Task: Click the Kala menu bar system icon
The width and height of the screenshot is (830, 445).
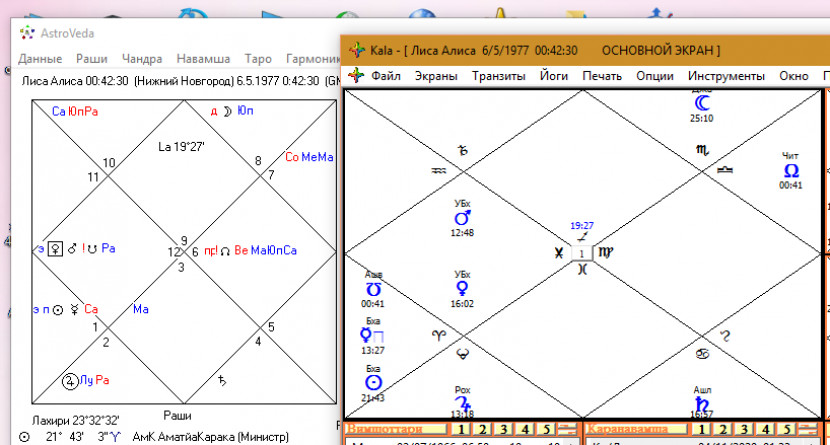Action: [356, 76]
